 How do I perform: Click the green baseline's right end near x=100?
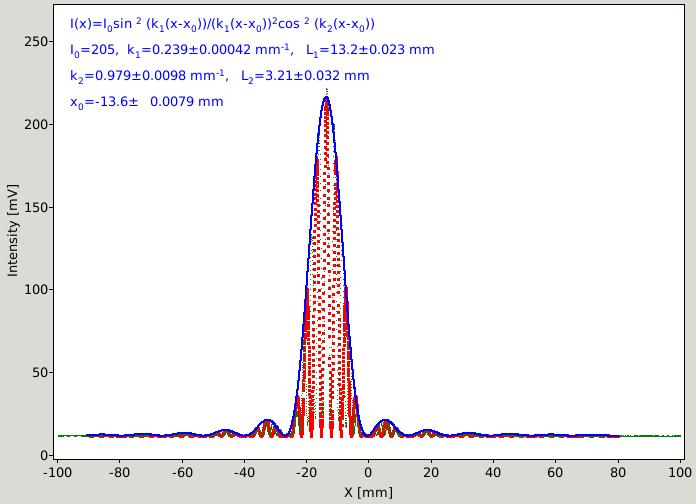click(x=676, y=436)
